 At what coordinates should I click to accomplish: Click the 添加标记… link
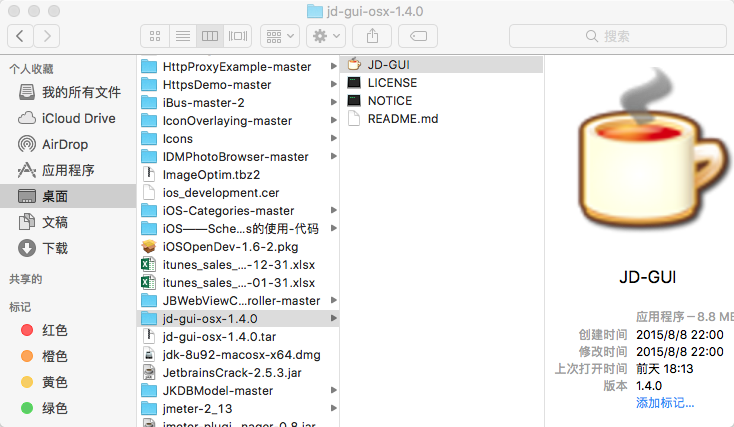665,403
